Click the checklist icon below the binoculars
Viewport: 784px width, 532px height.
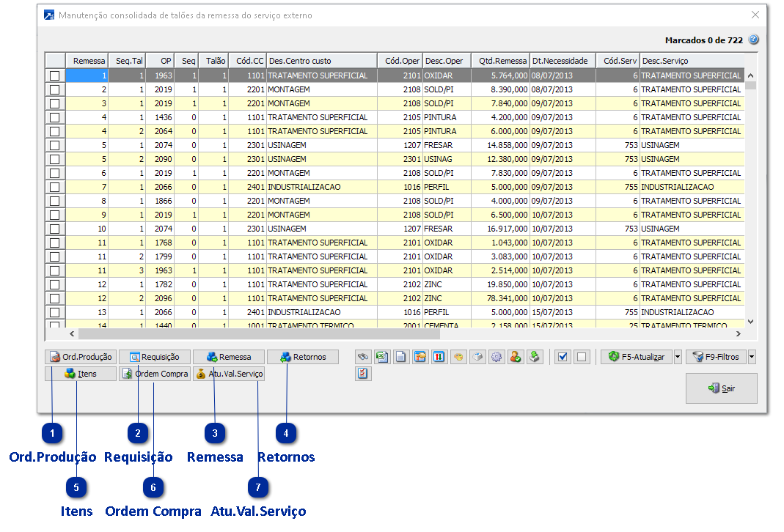[362, 374]
